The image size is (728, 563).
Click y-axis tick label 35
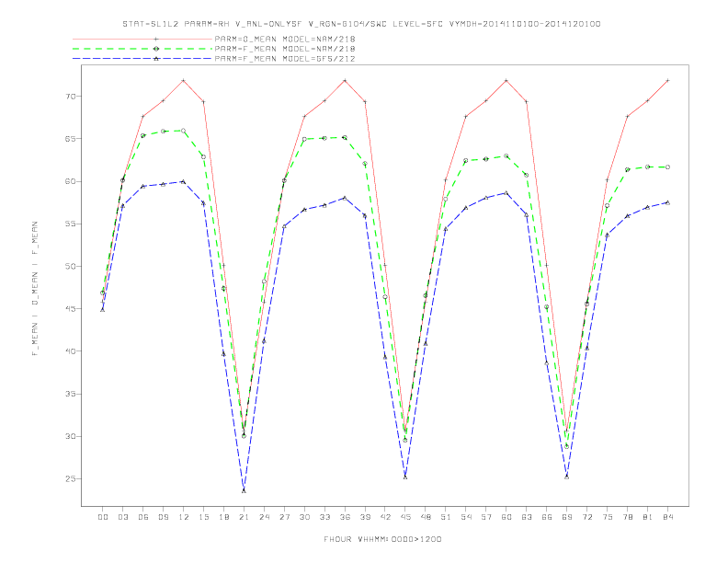71,394
